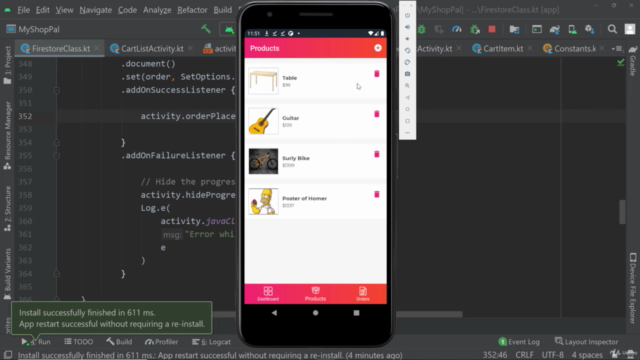640x360 pixels.
Task: Open the Refactor menu
Action: [x=192, y=10]
